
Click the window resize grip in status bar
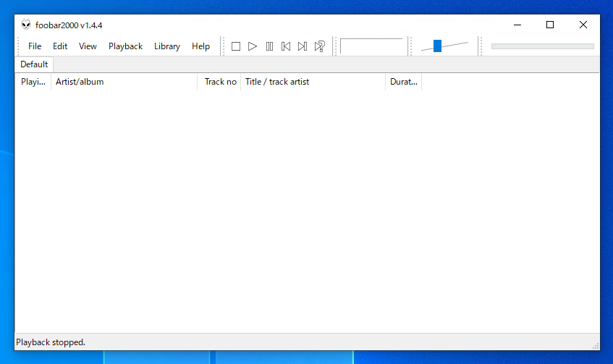pos(596,346)
